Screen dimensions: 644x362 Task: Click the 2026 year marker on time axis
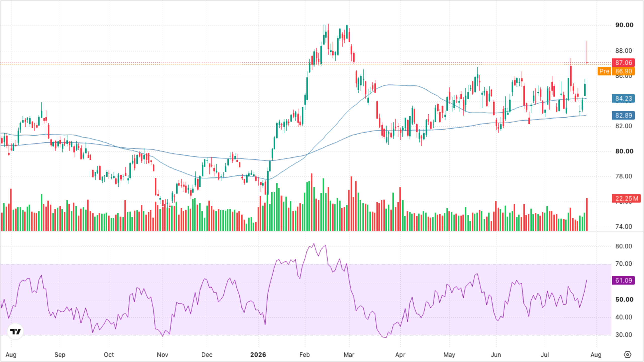pos(258,355)
